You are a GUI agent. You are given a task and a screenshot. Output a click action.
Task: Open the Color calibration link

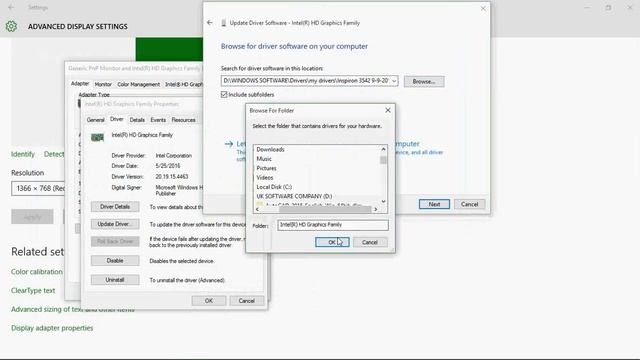37,272
